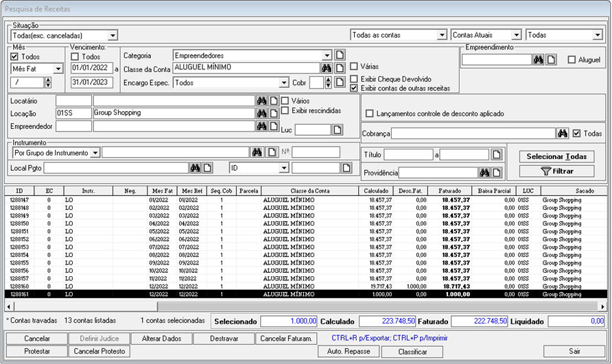612x364 pixels.
Task: Clear the Providência field icon
Action: [497, 173]
